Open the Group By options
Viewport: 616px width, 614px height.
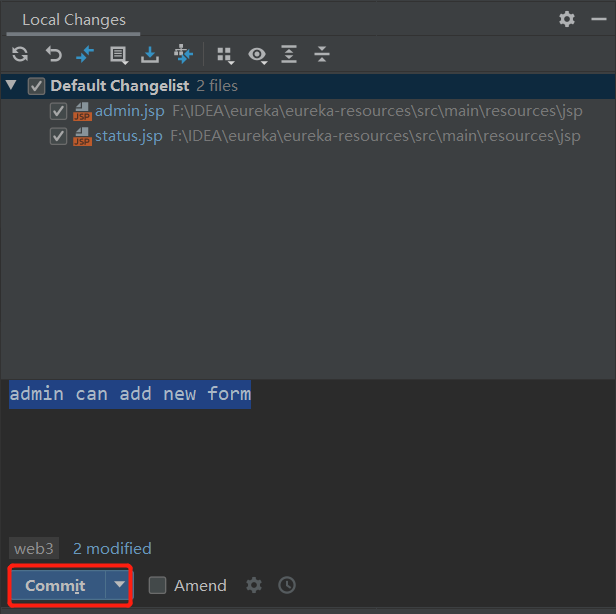(225, 54)
